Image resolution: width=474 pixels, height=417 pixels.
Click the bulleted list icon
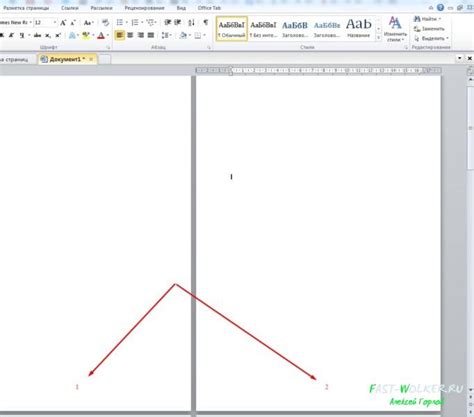point(120,23)
